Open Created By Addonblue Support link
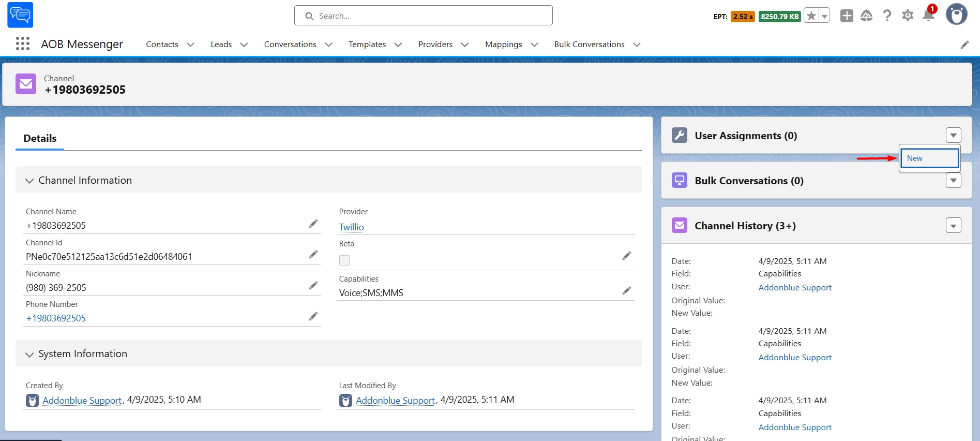Viewport: 980px width, 441px height. tap(82, 401)
